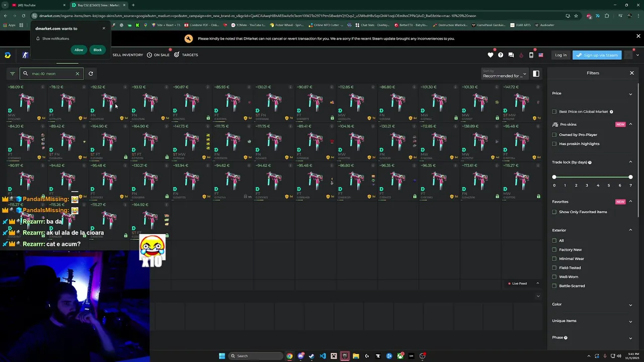Collapse the Favorites section
Image resolution: width=644 pixels, height=362 pixels.
click(x=630, y=202)
